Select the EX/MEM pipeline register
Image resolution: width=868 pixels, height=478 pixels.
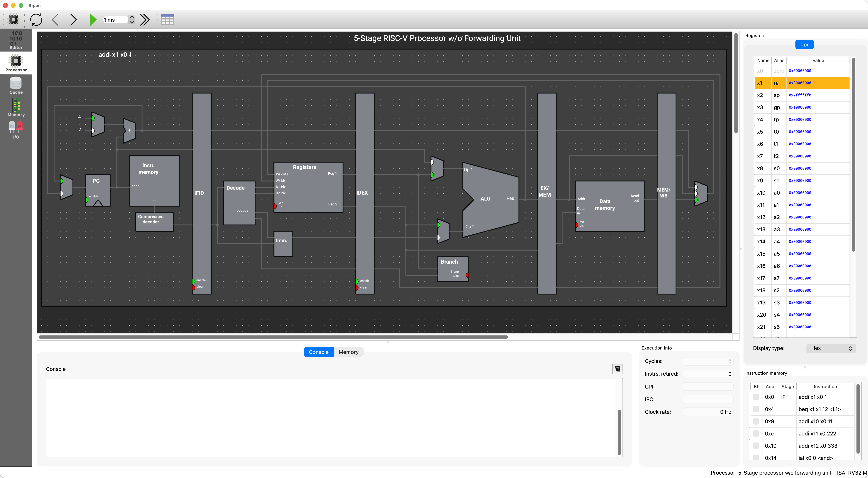point(547,193)
